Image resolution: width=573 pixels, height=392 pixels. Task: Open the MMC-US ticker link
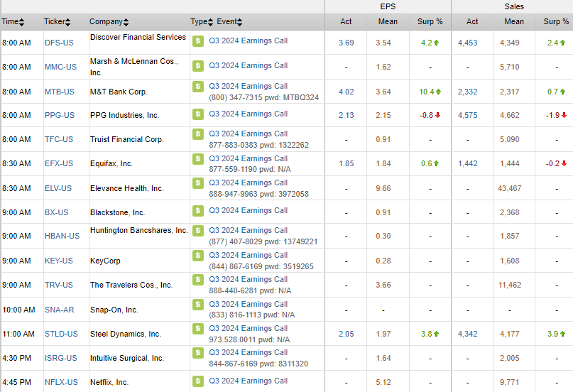[x=60, y=67]
